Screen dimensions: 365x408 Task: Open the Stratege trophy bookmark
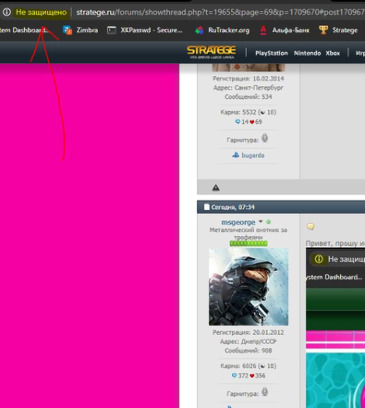(338, 30)
